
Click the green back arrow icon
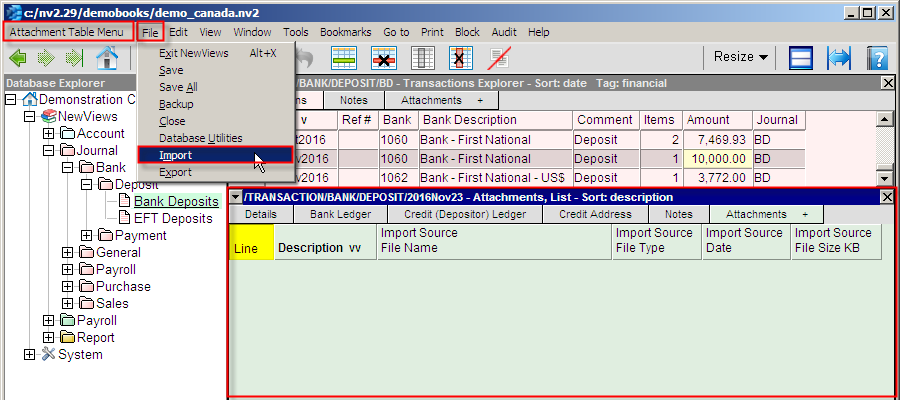point(18,57)
